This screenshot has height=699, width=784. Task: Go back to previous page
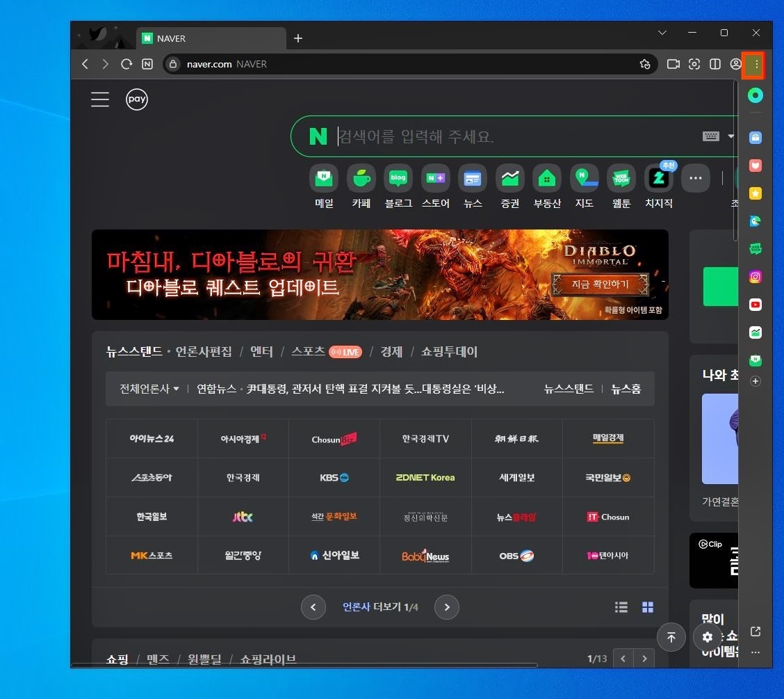point(85,64)
